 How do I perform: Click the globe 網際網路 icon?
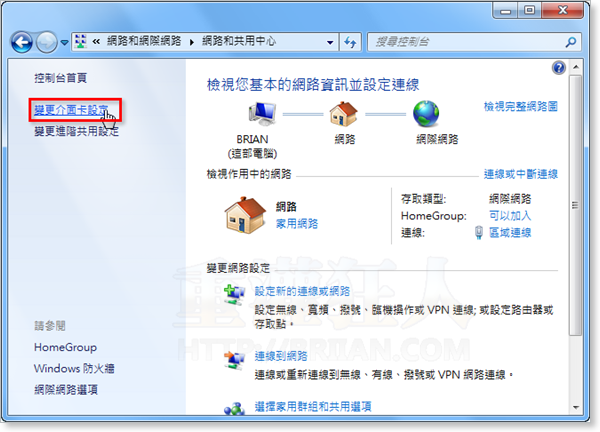pyautogui.click(x=426, y=114)
